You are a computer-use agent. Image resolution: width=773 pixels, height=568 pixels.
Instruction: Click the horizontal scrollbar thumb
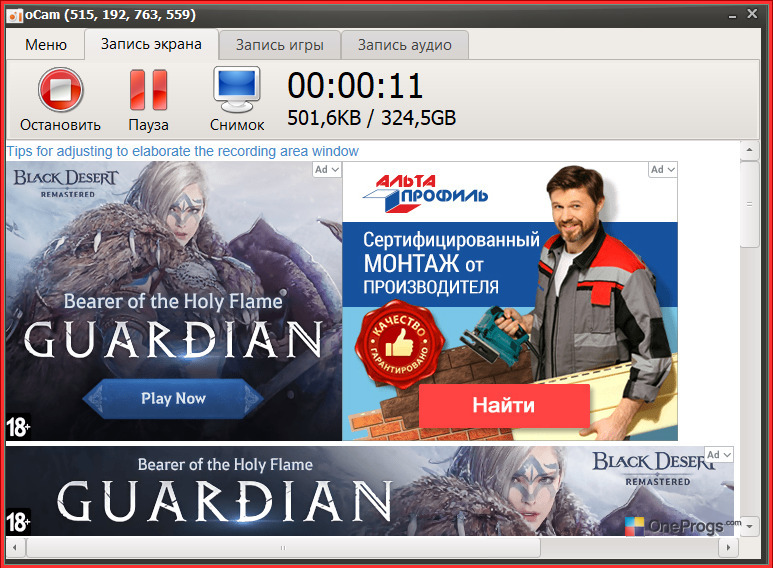(x=283, y=547)
